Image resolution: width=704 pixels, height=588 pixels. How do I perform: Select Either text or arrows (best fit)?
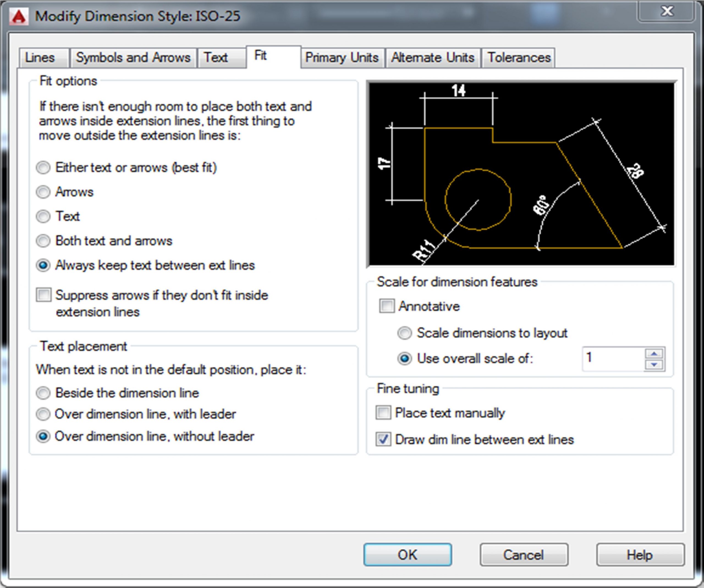click(43, 167)
